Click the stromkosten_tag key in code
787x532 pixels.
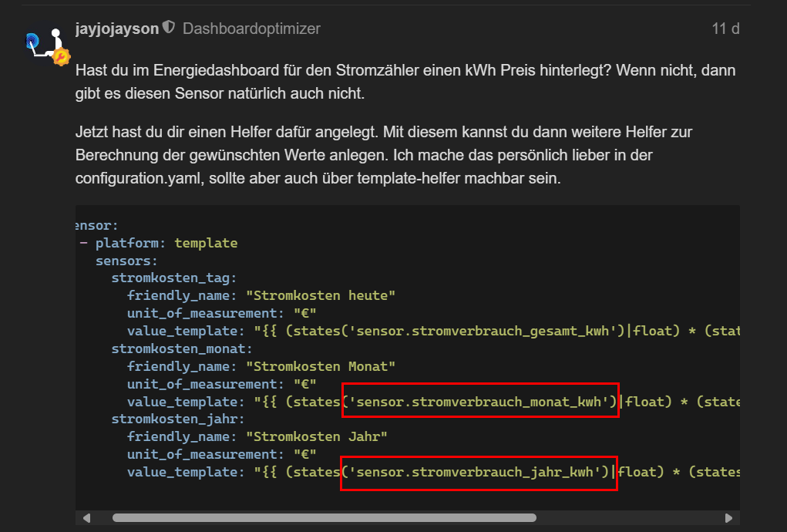pyautogui.click(x=173, y=278)
